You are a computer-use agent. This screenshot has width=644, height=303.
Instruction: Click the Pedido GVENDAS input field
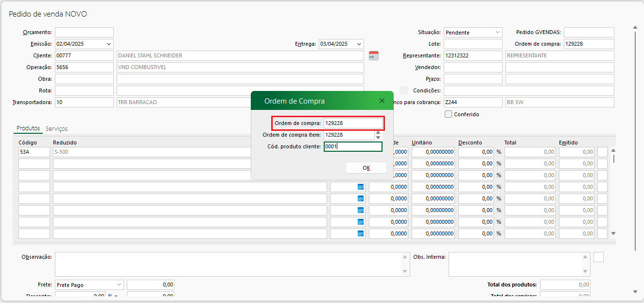click(x=589, y=32)
